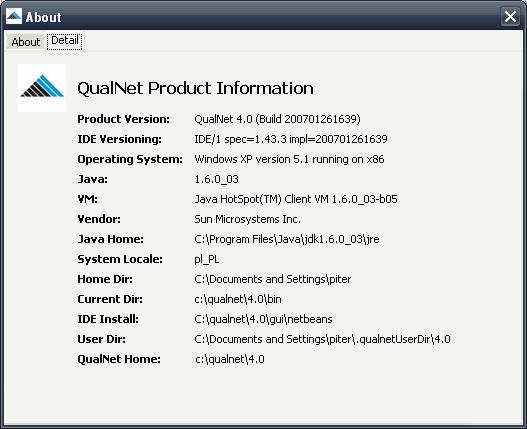
Task: Click the Operating System value Windows XP
Action: coord(289,159)
